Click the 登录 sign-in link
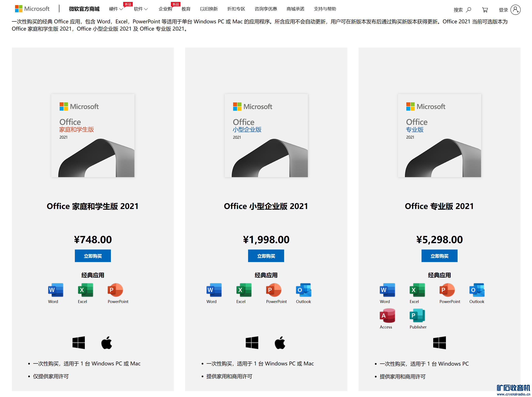Viewport: 532px width, 397px height. coord(503,10)
